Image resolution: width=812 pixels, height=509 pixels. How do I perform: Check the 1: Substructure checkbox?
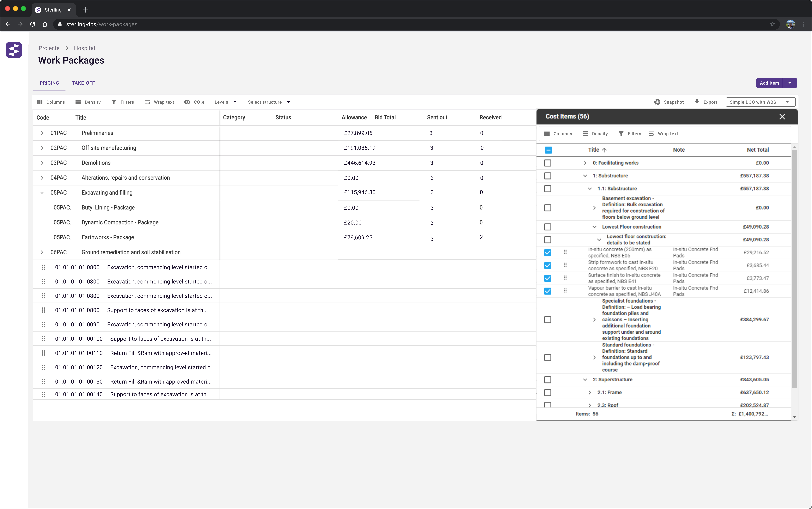pos(548,176)
